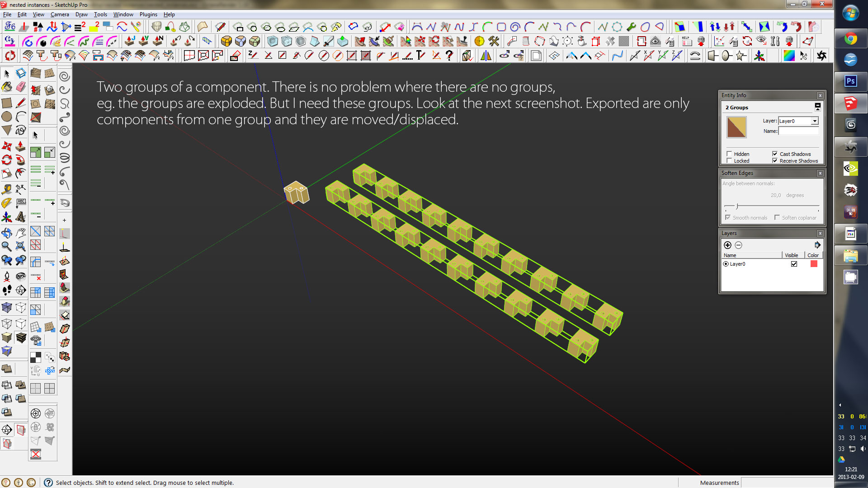Open the Layer dropdown in Entity Info
Viewport: 868px width, 488px height.
click(x=814, y=121)
